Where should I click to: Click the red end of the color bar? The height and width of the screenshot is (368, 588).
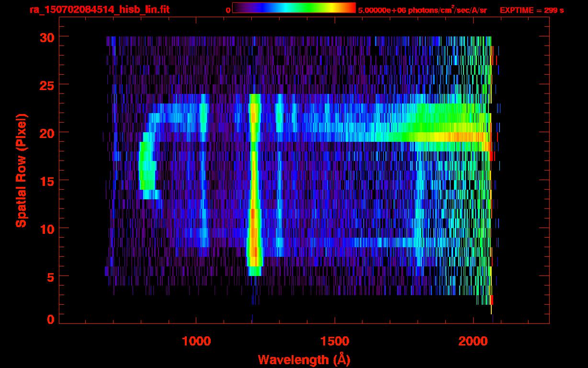point(351,8)
